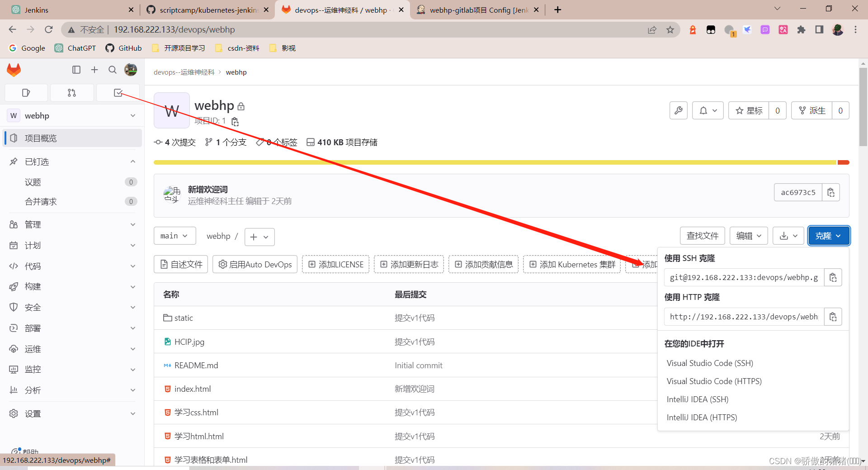Image resolution: width=868 pixels, height=470 pixels.
Task: Toggle the notification bell setting
Action: [x=708, y=110]
